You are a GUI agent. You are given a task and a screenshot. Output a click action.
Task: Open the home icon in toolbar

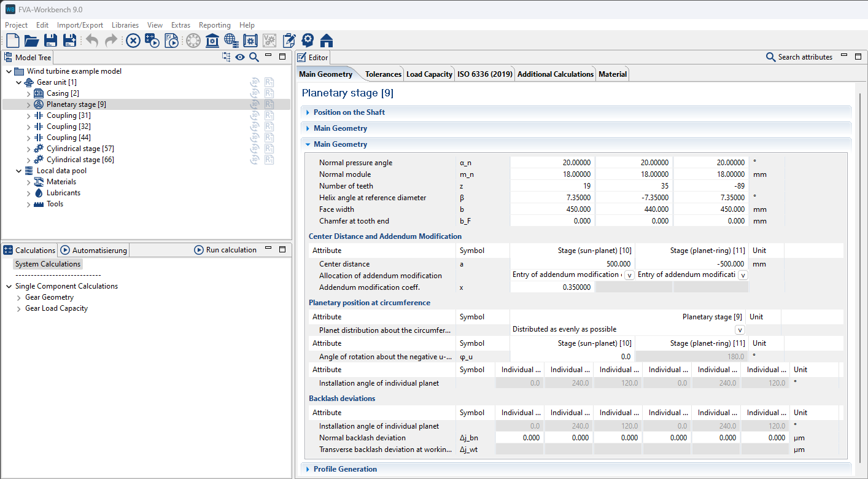click(x=327, y=41)
